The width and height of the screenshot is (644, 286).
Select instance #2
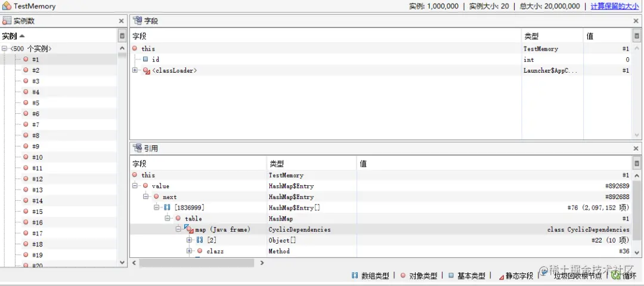(x=35, y=70)
